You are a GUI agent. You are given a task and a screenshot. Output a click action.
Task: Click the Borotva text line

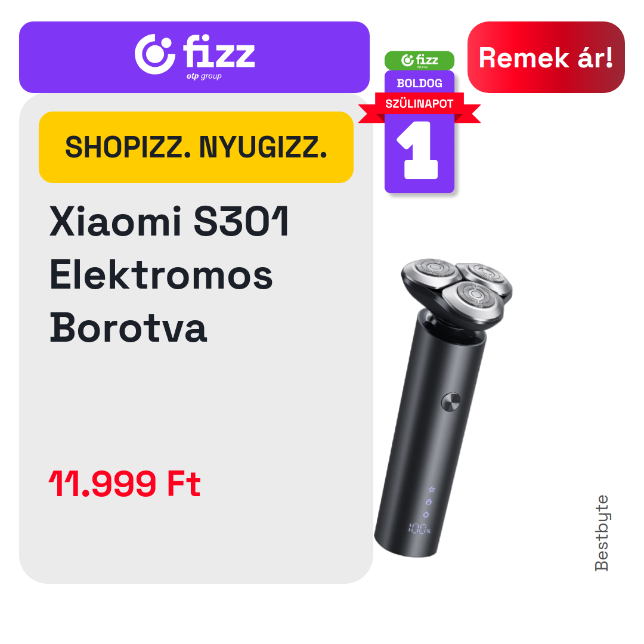[128, 327]
